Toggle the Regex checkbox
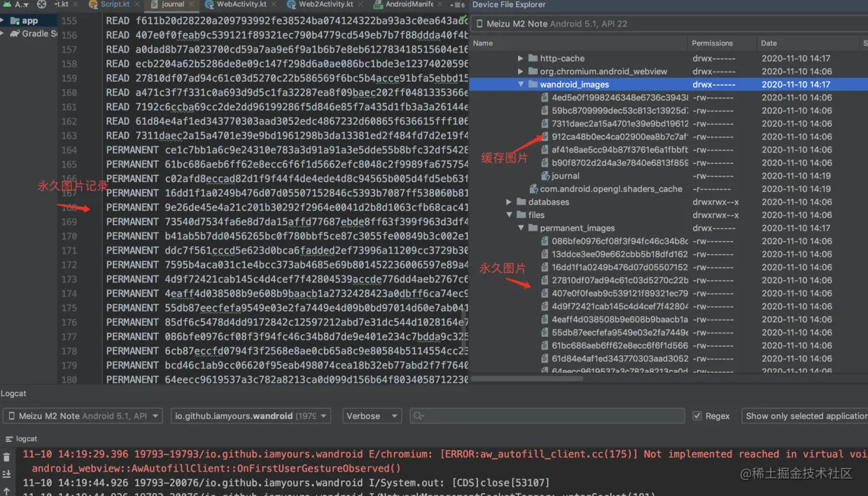Screen dimensions: 868x496 click(697, 416)
